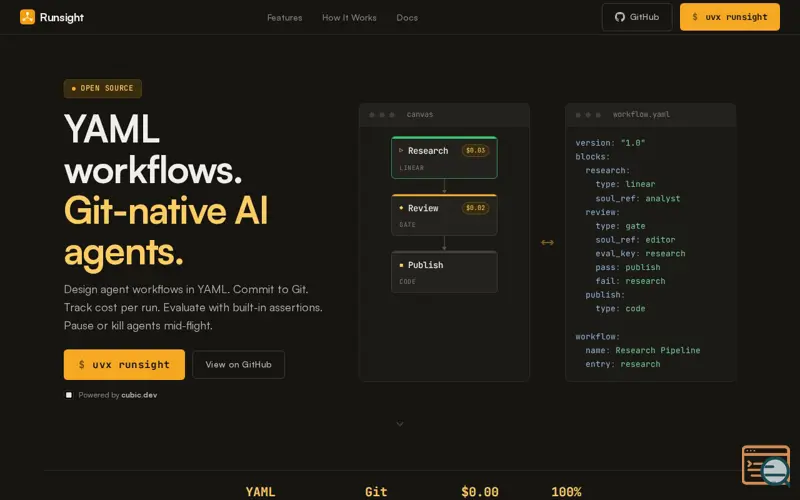Click the $0.03 cost badge

click(476, 151)
